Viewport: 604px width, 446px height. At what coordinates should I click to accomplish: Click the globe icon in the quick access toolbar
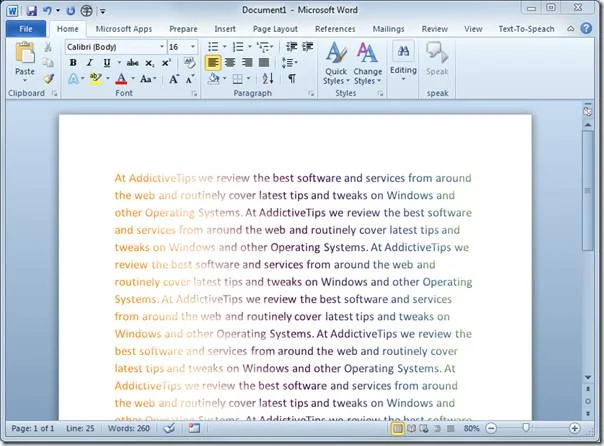pyautogui.click(x=86, y=10)
